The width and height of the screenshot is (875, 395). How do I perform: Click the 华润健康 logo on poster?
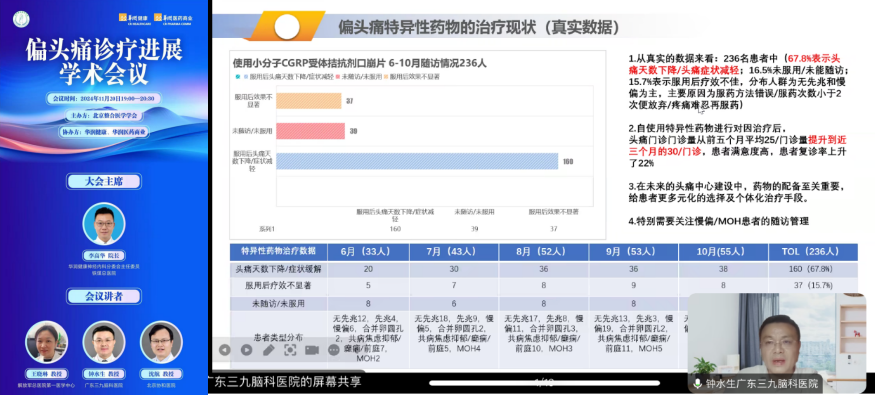pos(134,20)
